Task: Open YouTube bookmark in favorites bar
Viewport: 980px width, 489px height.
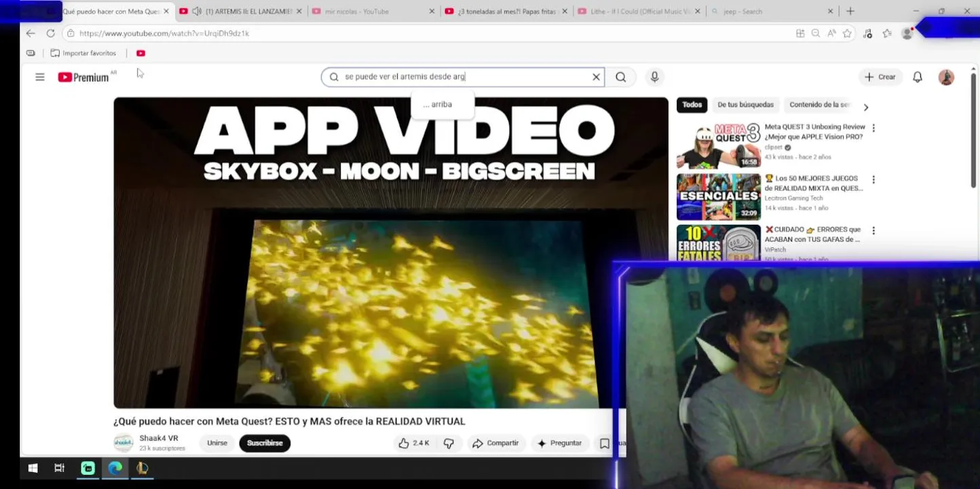Action: [140, 53]
